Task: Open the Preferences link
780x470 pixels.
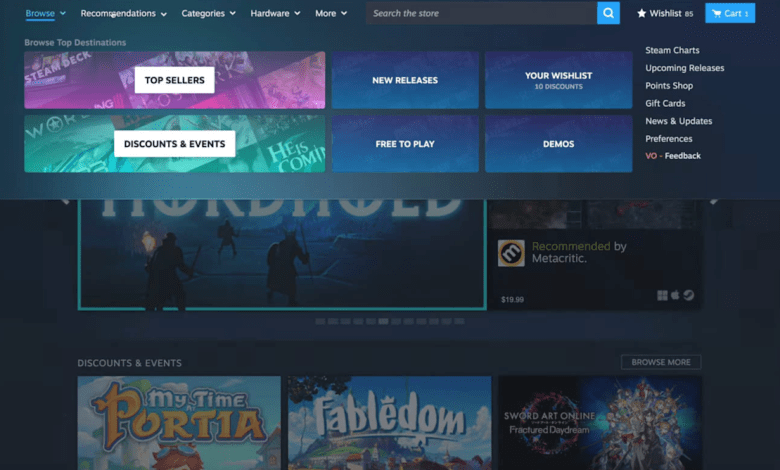Action: click(669, 139)
